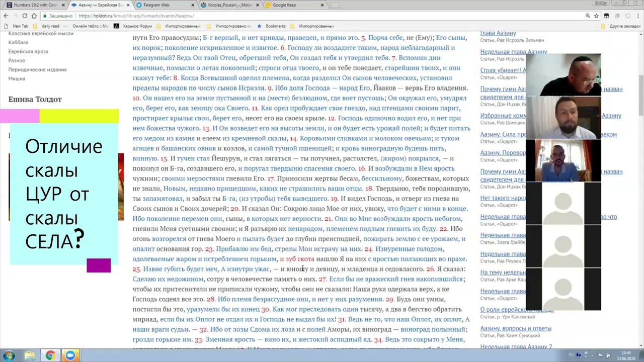Screen dimensions: 644x362
Task: Open the dark extension icon beside star
Action: point(606,16)
